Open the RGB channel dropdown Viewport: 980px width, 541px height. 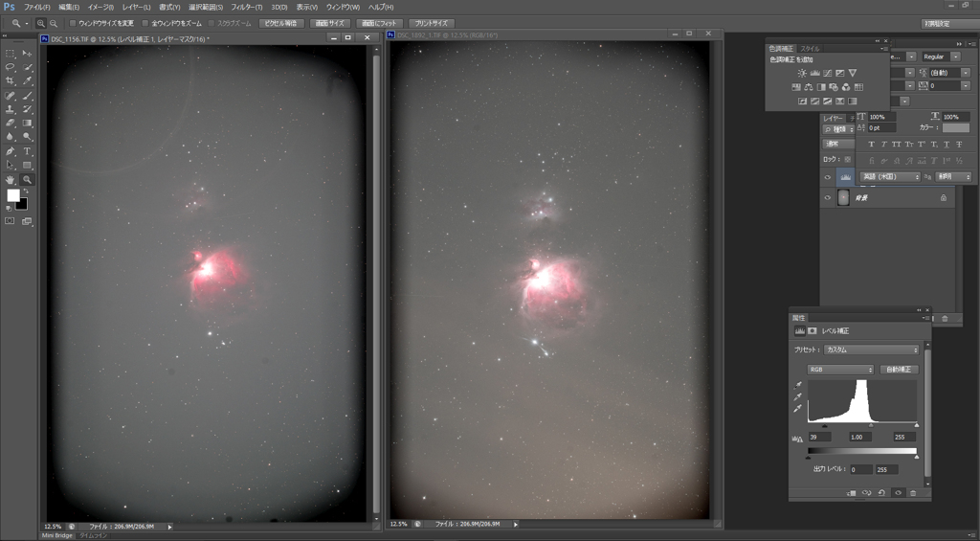pyautogui.click(x=840, y=370)
